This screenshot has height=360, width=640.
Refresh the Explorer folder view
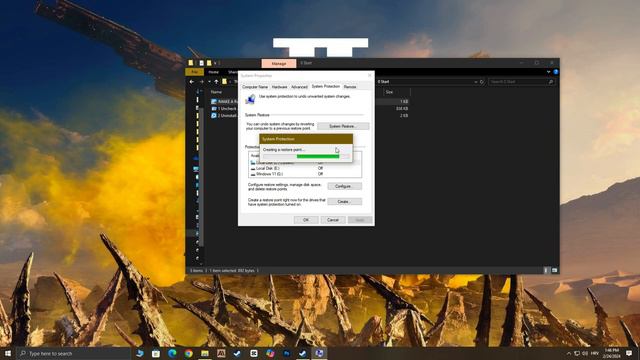click(x=482, y=82)
